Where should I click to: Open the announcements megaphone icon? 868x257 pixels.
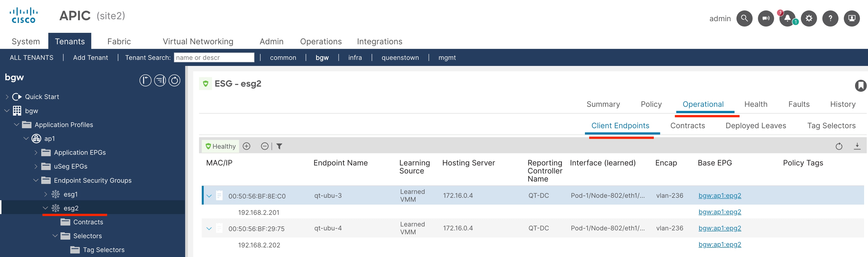766,18
